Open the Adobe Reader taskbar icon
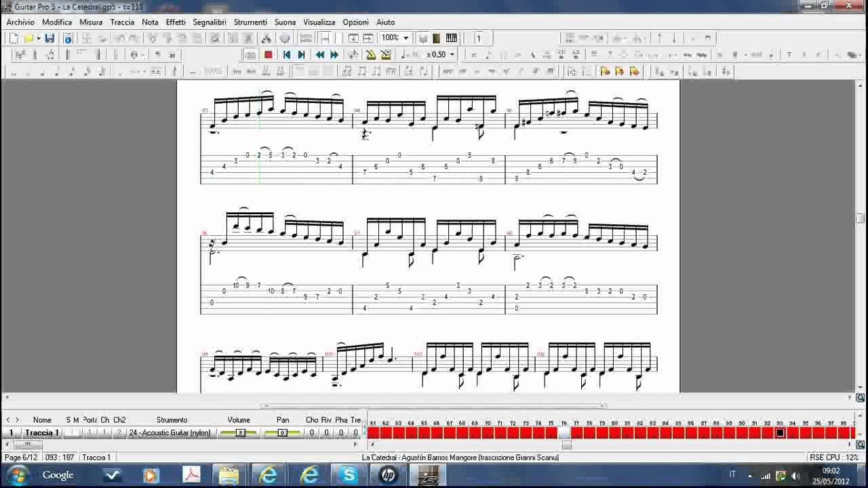 click(x=191, y=476)
